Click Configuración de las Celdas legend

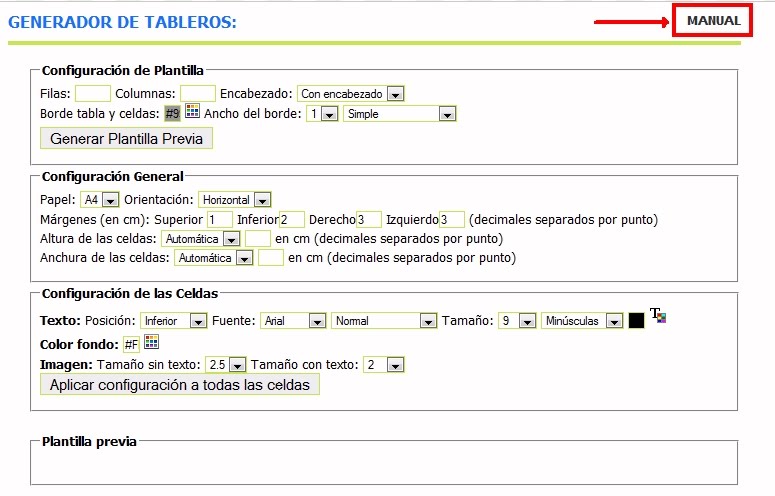point(130,293)
